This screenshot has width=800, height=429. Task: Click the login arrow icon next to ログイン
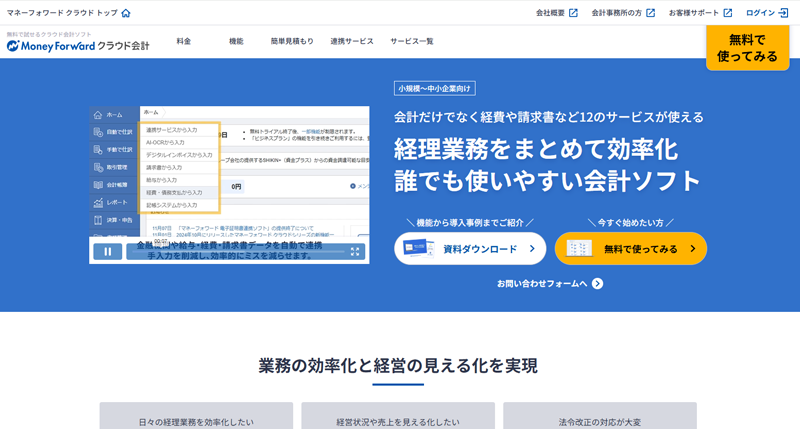(782, 13)
